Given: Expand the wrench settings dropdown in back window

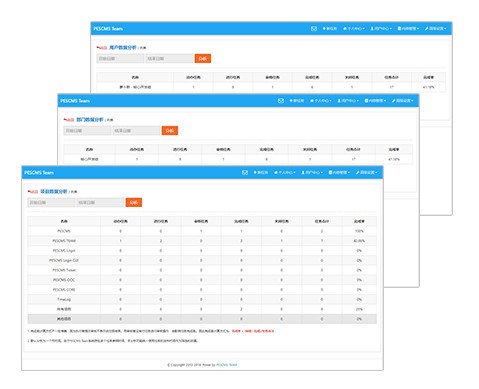Looking at the screenshot, I should coord(435,29).
